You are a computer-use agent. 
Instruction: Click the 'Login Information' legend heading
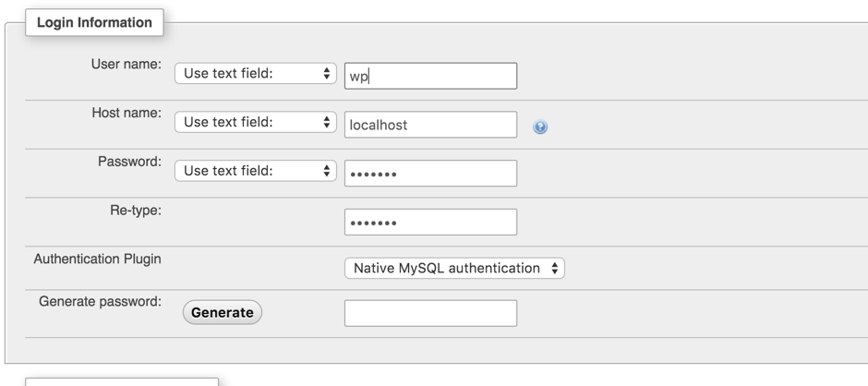pos(94,23)
